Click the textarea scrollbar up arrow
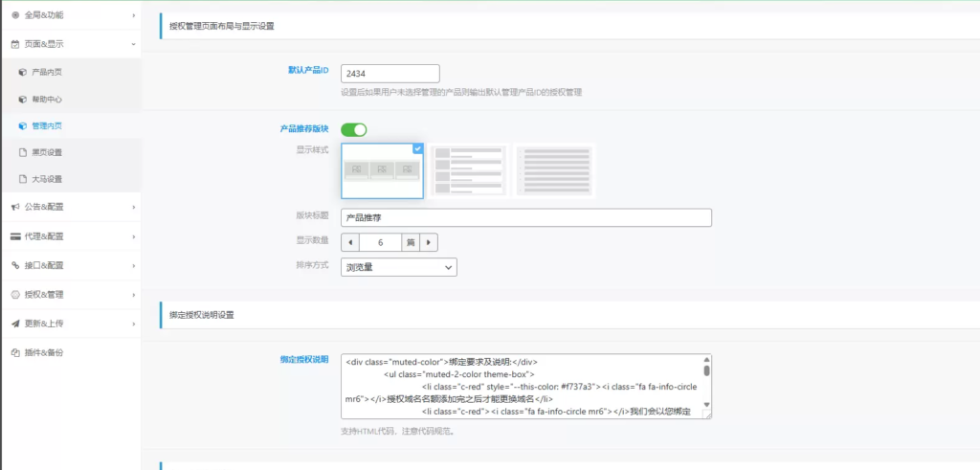980x470 pixels. click(x=707, y=359)
